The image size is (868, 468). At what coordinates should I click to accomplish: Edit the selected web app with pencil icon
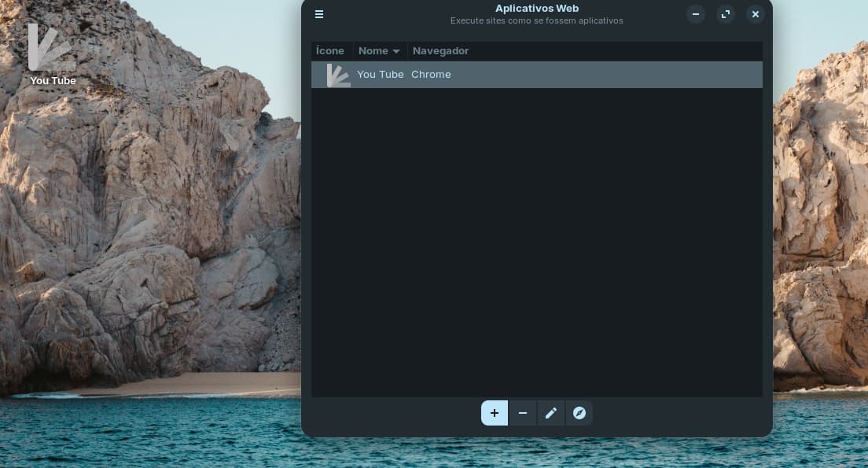(551, 413)
